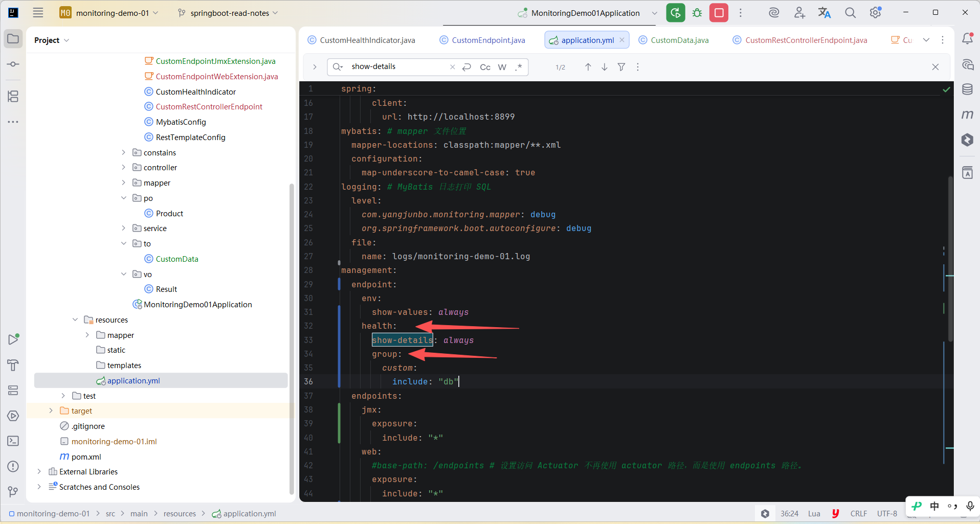The height and width of the screenshot is (524, 980).
Task: Close the application.yml tab
Action: click(622, 40)
